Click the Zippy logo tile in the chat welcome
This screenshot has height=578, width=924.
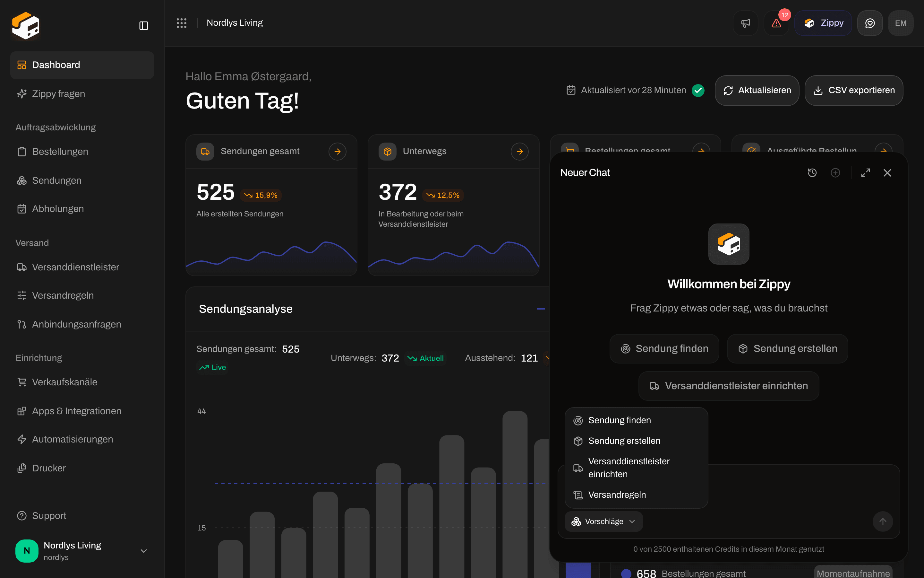729,244
